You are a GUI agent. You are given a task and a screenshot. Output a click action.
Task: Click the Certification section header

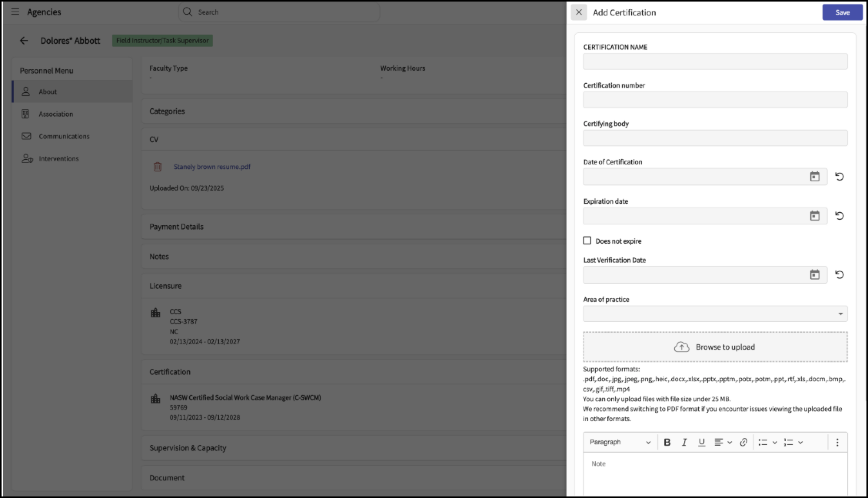pyautogui.click(x=354, y=372)
